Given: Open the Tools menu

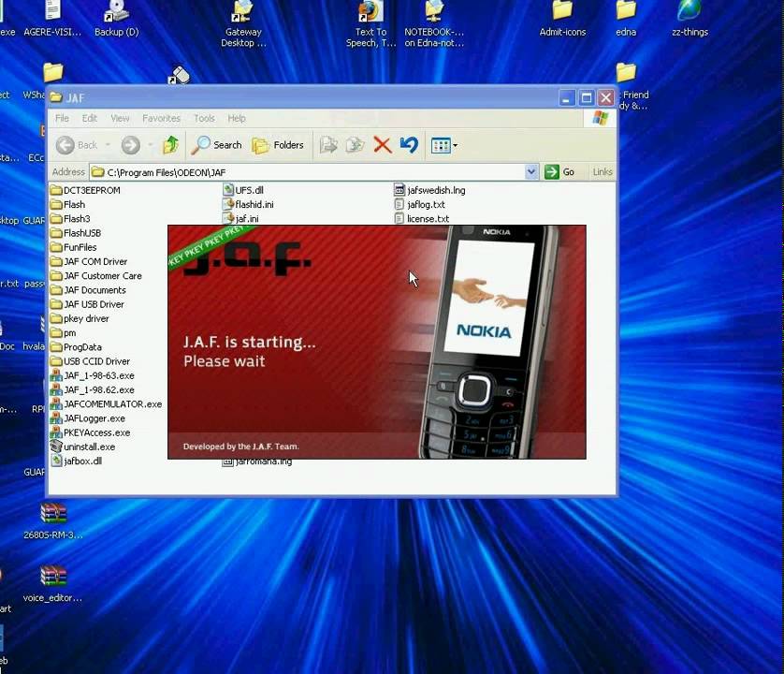Looking at the screenshot, I should [x=204, y=118].
